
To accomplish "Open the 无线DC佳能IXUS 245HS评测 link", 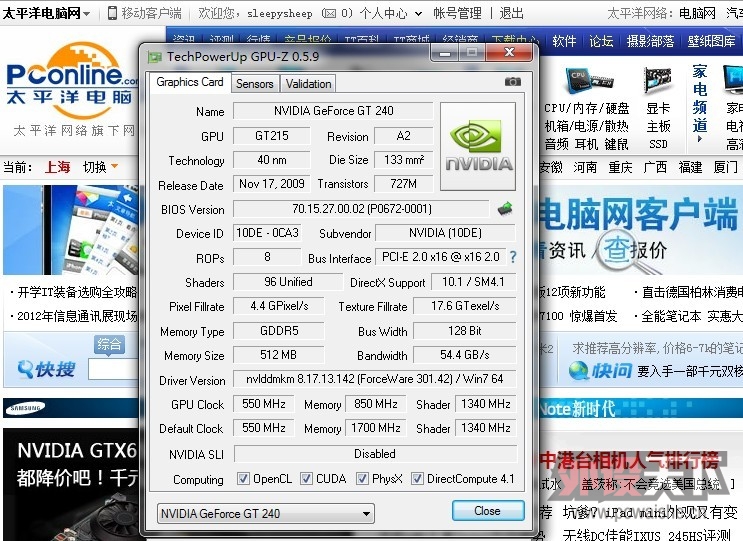I will 647,535.
